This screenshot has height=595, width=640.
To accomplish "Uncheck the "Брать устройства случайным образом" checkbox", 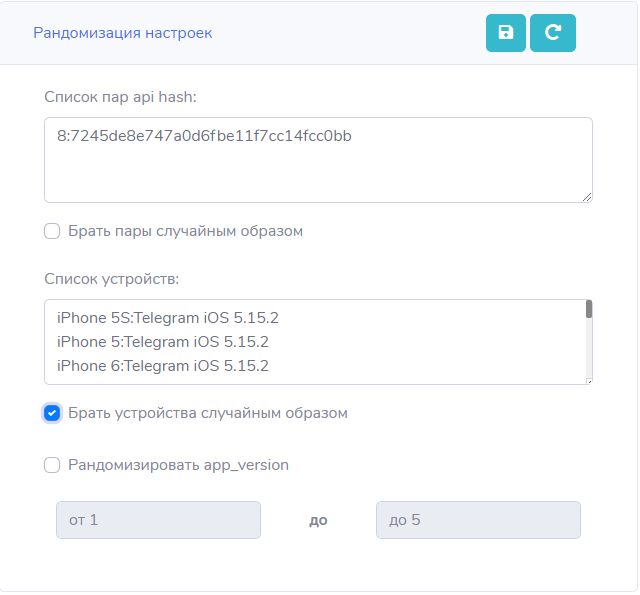I will 53,413.
